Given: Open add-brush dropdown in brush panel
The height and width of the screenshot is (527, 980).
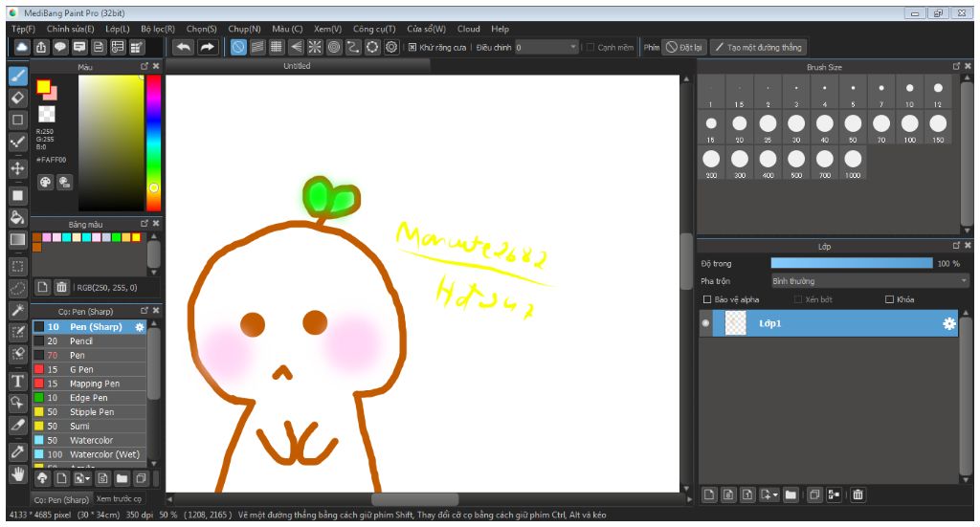Looking at the screenshot, I should click(82, 479).
